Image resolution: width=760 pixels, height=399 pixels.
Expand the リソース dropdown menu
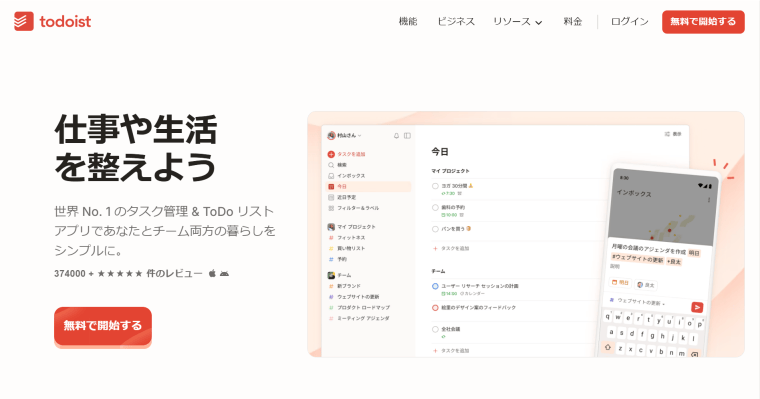click(518, 22)
